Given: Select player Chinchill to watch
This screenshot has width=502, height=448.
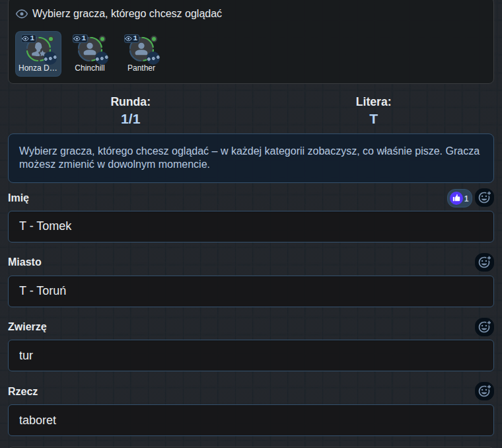Looking at the screenshot, I should 90,54.
